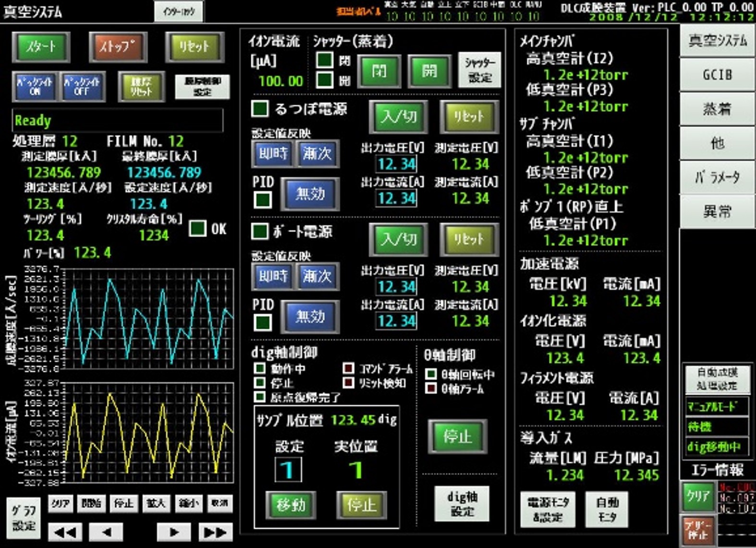Edit るつぼ電源 出力電圧[V] value field
Screen dimensions: 756x548
(396, 164)
